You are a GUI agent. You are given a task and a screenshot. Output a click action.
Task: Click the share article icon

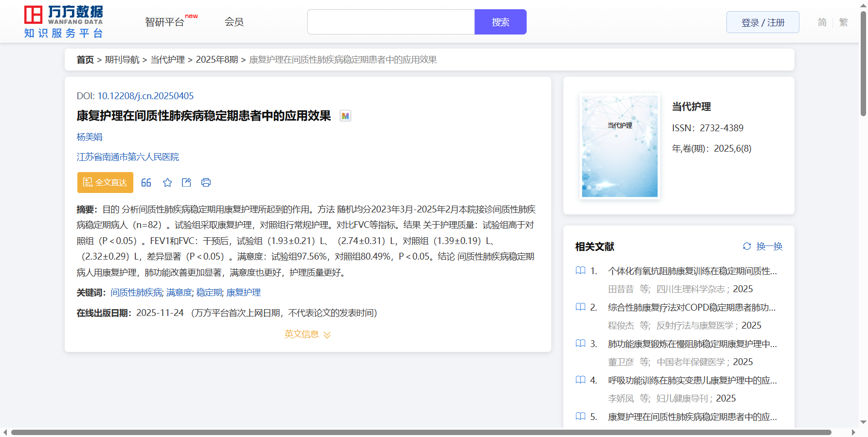click(186, 183)
